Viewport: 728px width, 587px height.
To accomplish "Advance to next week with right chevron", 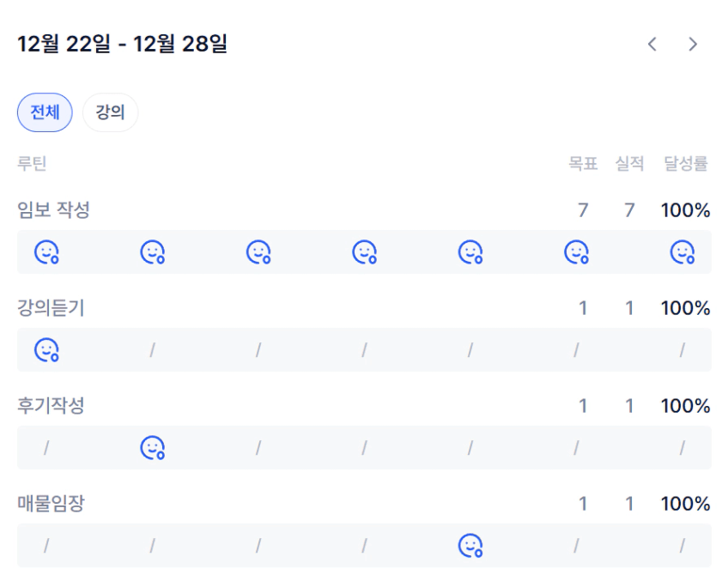I will [x=693, y=45].
